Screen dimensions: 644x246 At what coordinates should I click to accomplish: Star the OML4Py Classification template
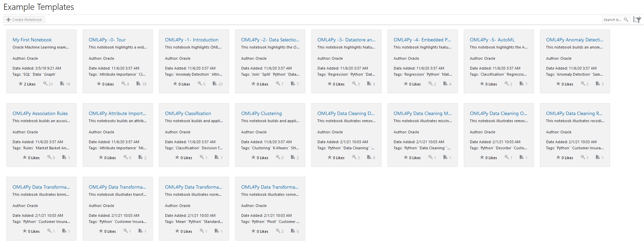[x=177, y=157]
